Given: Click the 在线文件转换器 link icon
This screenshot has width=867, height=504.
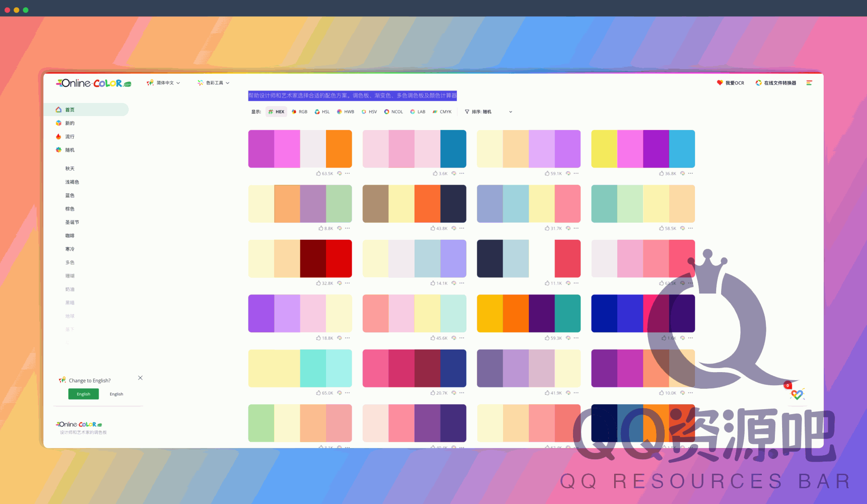Looking at the screenshot, I should pyautogui.click(x=759, y=83).
